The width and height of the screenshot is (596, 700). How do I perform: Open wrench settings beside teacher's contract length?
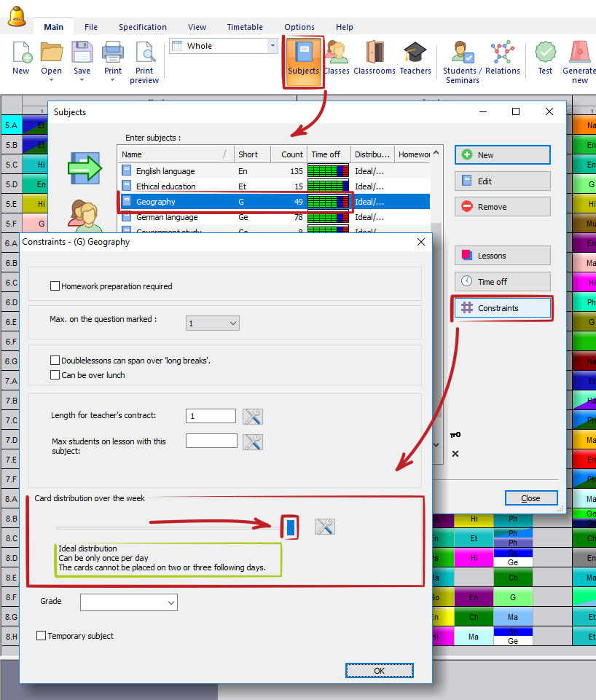pos(253,417)
